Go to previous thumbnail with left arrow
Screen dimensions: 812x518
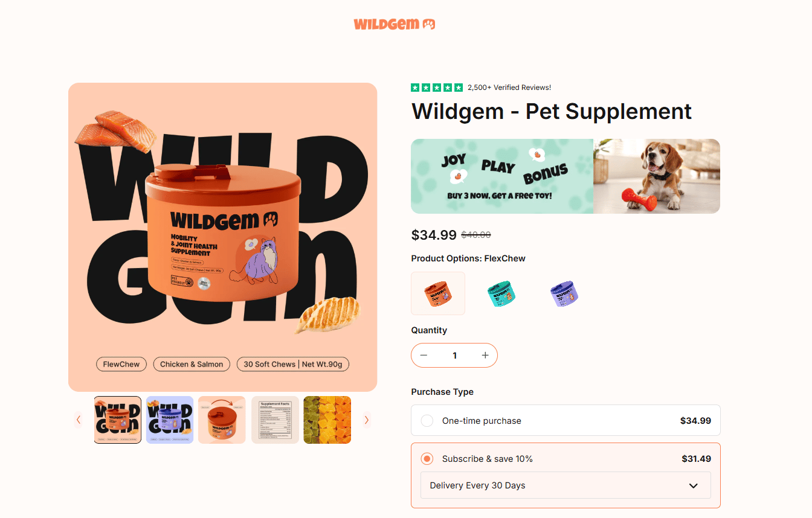point(79,420)
